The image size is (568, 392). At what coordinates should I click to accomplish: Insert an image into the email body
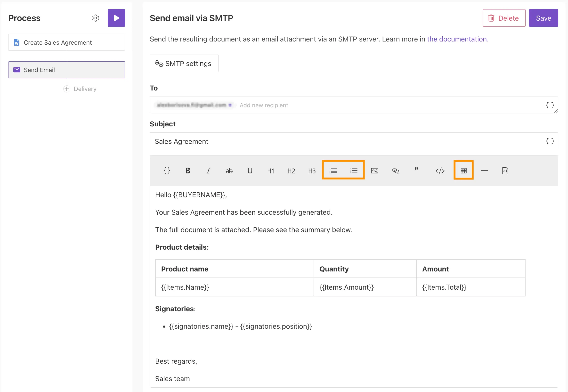point(374,171)
